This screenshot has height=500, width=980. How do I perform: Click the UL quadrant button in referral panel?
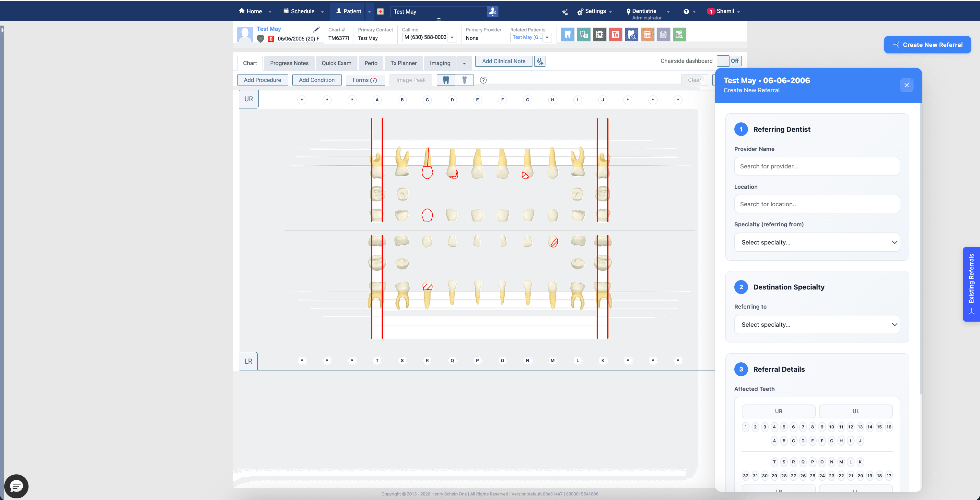point(856,411)
